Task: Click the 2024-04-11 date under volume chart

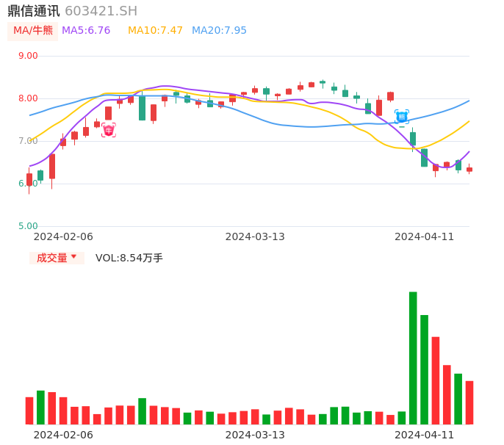Action: tap(425, 435)
